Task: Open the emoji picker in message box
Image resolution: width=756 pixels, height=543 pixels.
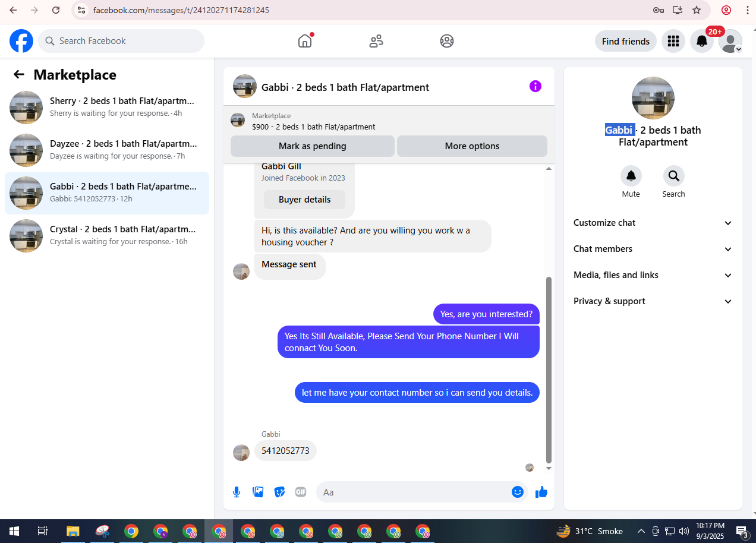Action: pos(518,492)
